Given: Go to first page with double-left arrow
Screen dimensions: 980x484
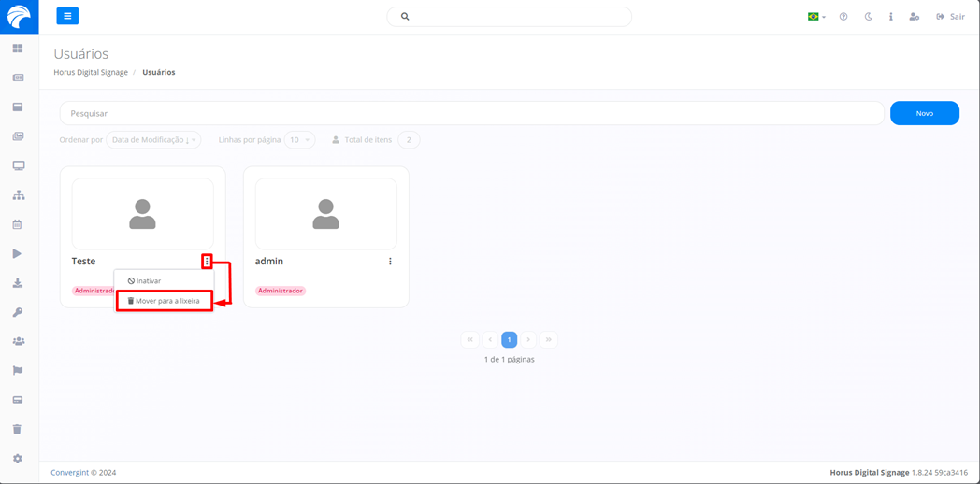Looking at the screenshot, I should [470, 340].
